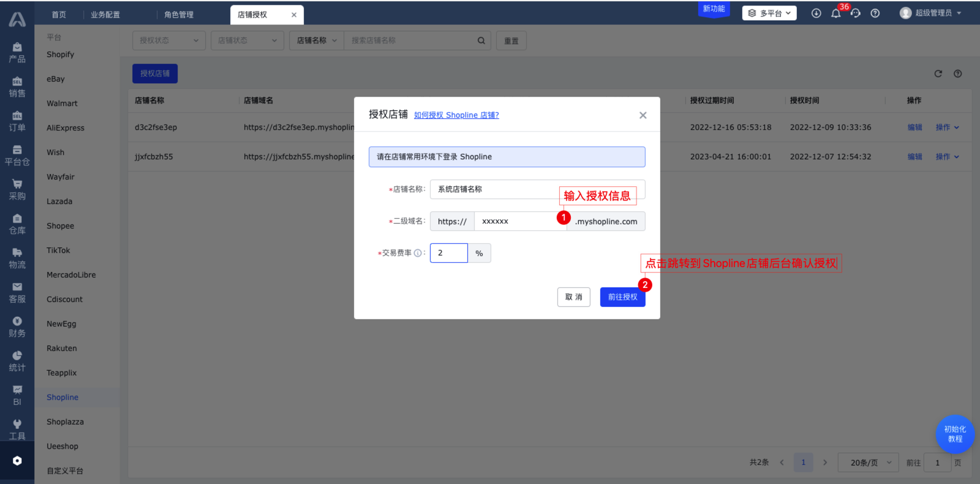
Task: Open the download center icon
Action: coord(816,13)
